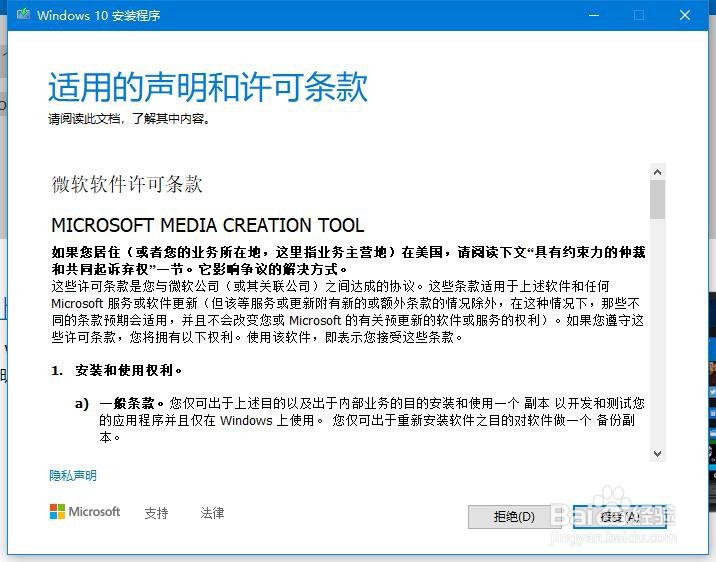Click the license scrollbar thumb
Image resolution: width=716 pixels, height=562 pixels.
click(658, 200)
